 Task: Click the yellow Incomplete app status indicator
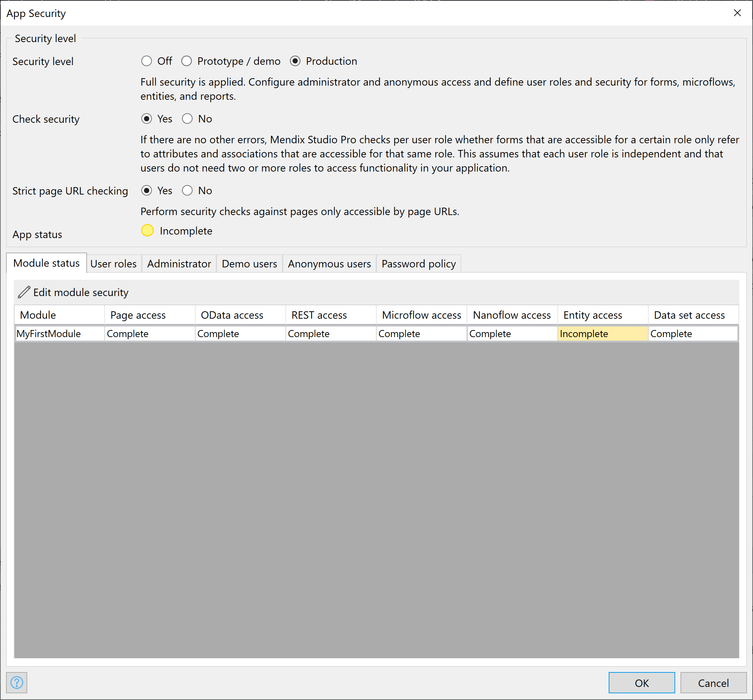pyautogui.click(x=147, y=231)
